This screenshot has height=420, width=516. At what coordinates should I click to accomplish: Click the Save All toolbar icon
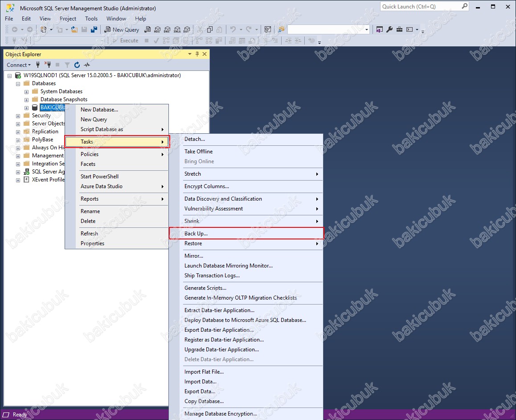click(x=94, y=29)
